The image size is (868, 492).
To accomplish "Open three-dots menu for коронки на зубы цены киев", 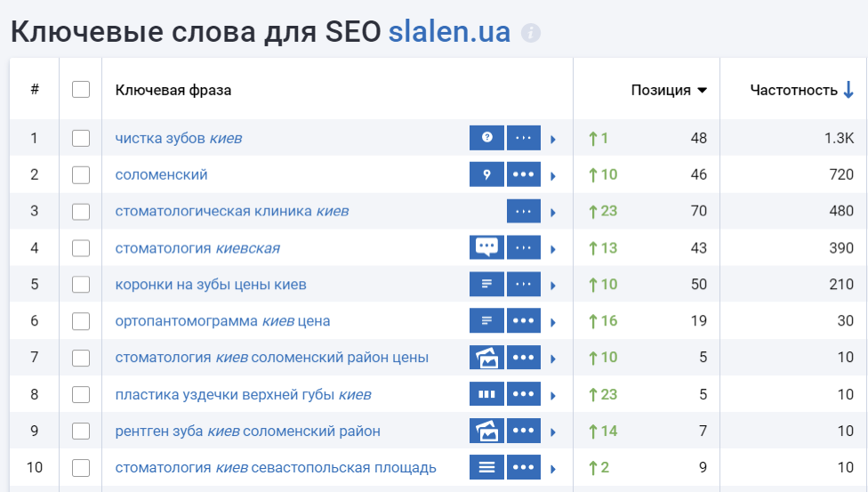I will coord(524,284).
